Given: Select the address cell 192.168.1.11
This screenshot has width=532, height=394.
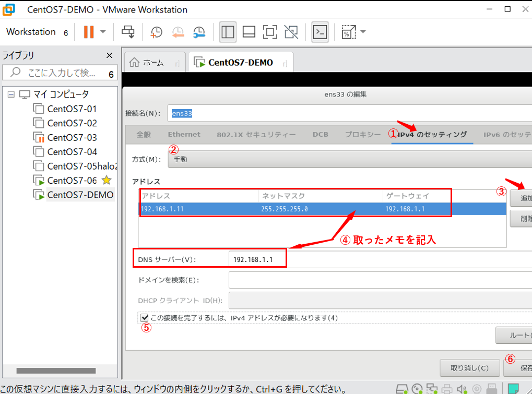Looking at the screenshot, I should coord(162,209).
